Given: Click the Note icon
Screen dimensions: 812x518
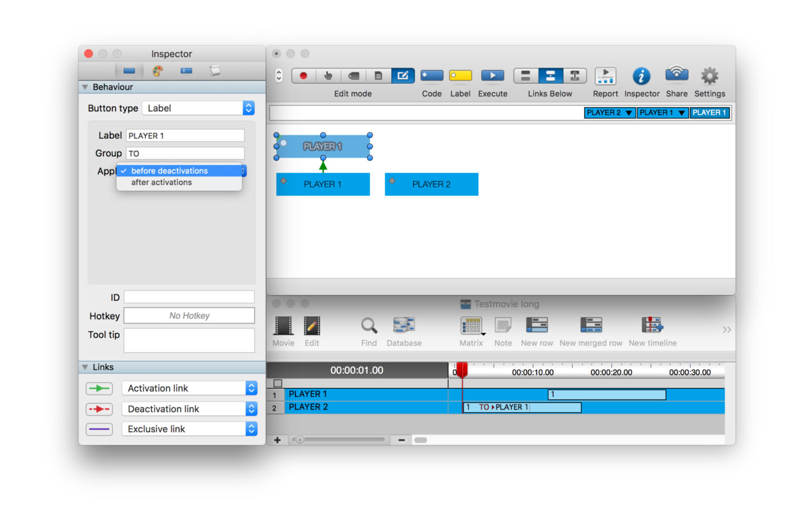Looking at the screenshot, I should pyautogui.click(x=503, y=325).
